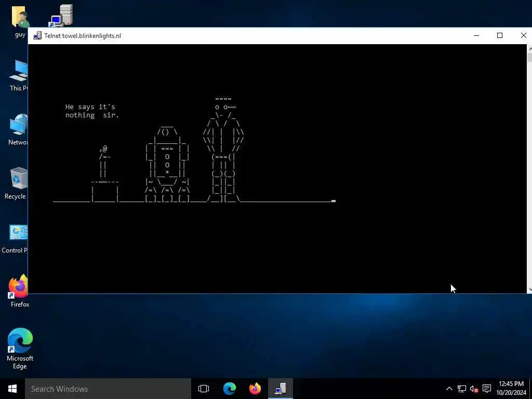Click the Telnet towel.blinkenlights.nl title text
Viewport: 532px width, 399px height.
(83, 36)
